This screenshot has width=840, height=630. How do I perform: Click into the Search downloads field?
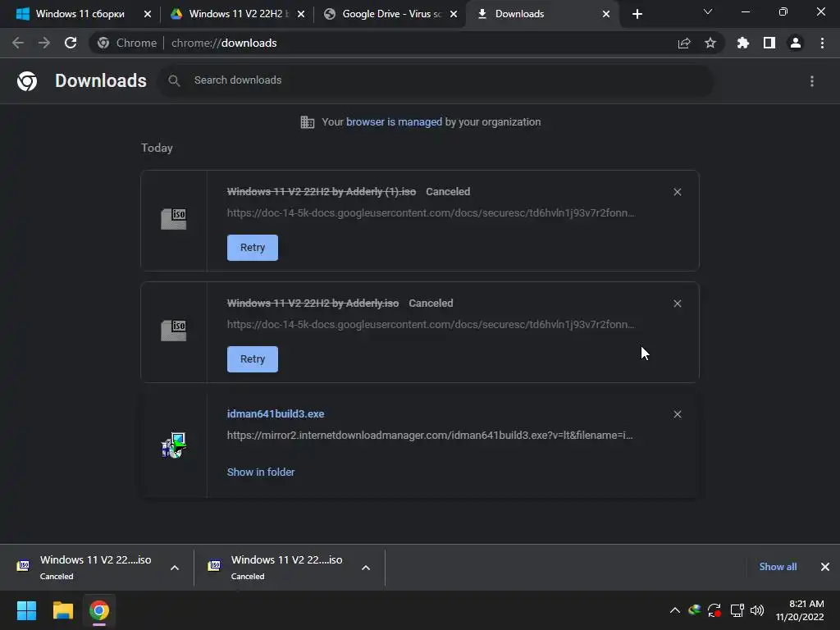click(x=436, y=81)
